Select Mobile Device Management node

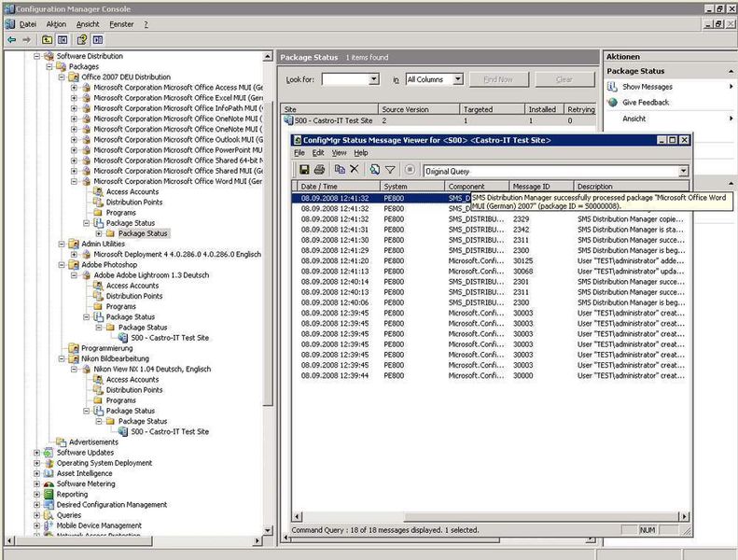click(99, 525)
